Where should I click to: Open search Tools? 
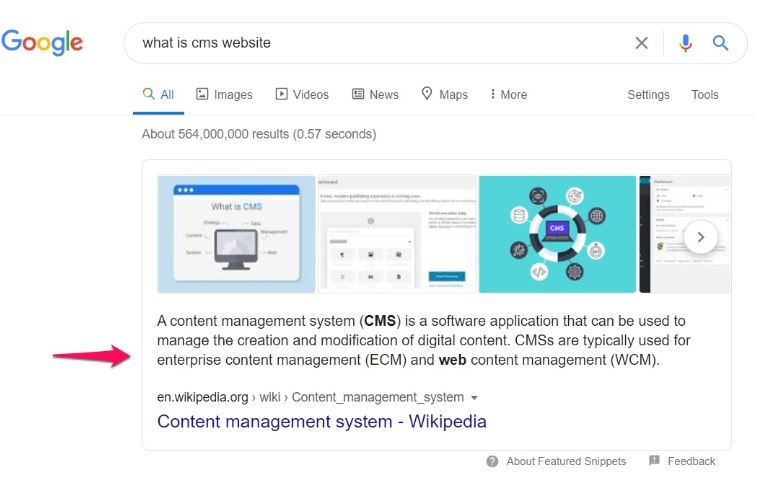pos(705,95)
